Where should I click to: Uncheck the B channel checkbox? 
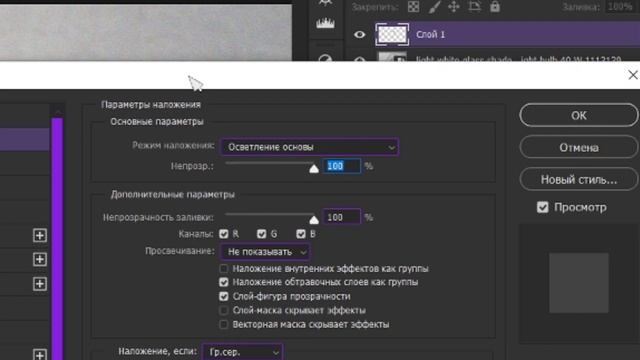point(301,234)
